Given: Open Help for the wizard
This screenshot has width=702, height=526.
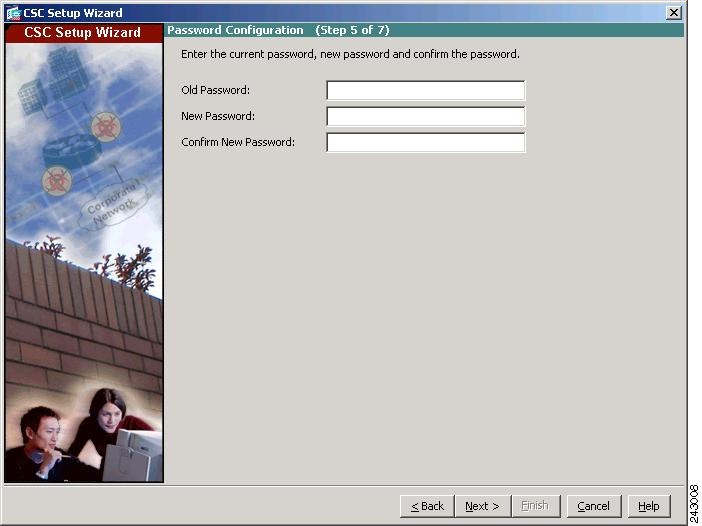Looking at the screenshot, I should pos(649,506).
